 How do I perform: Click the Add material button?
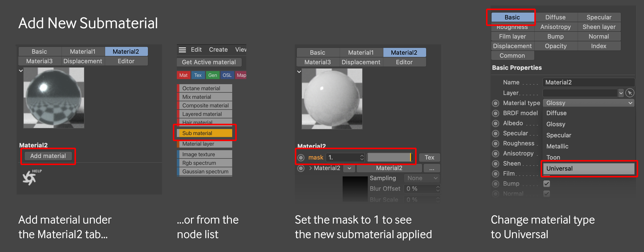[48, 156]
